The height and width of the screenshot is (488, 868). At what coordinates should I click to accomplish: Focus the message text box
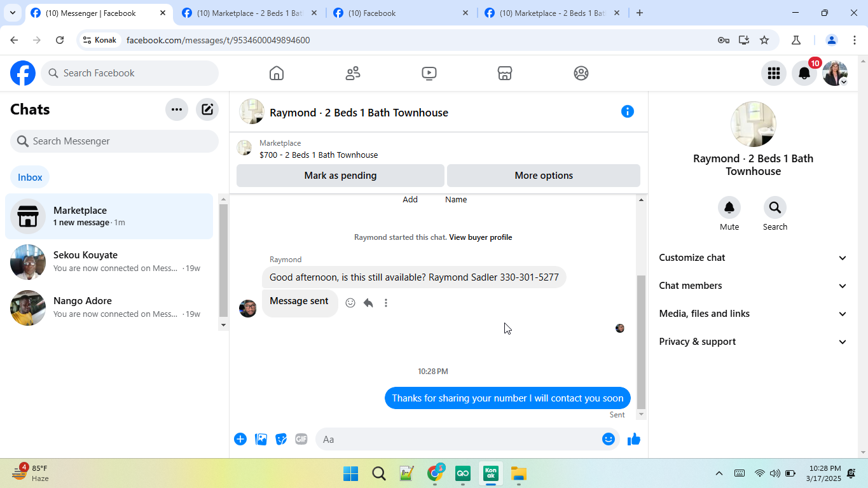[458, 439]
